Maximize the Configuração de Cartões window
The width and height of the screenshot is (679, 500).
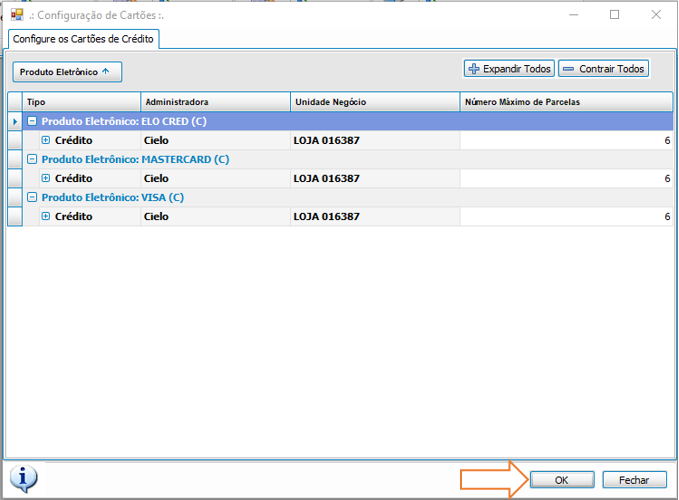tap(614, 15)
